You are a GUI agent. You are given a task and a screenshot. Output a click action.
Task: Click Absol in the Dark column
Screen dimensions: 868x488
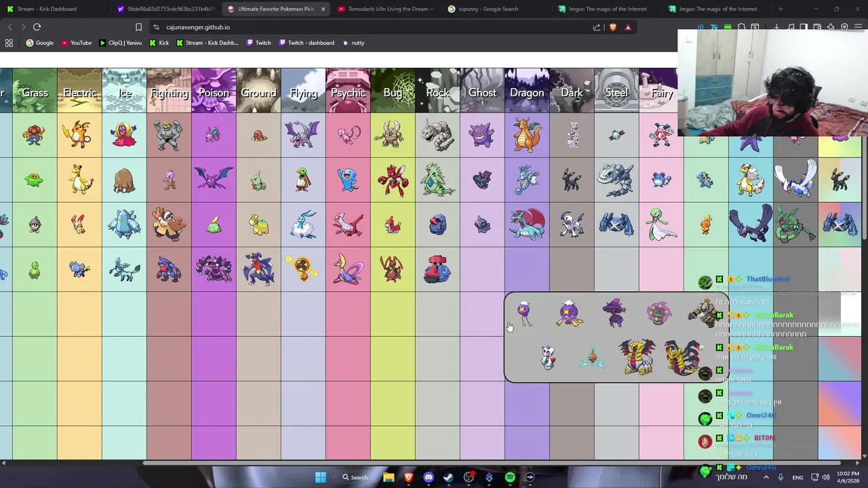pos(572,224)
